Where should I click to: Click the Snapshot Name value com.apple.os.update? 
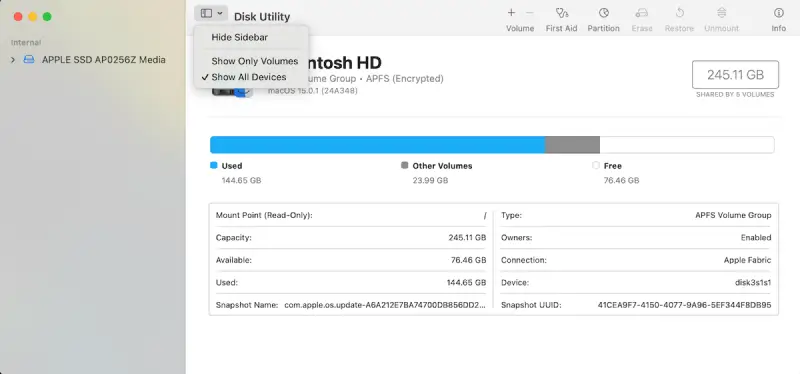click(x=385, y=305)
